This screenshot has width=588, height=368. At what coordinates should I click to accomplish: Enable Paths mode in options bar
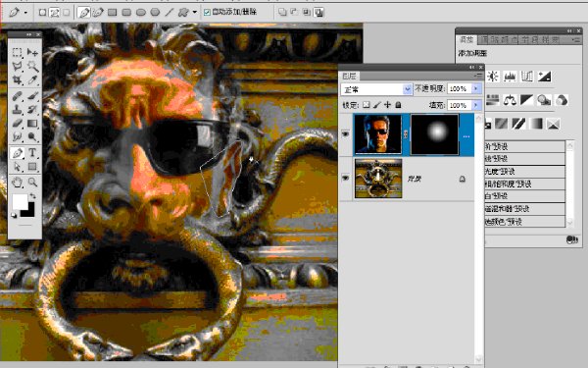[x=54, y=13]
